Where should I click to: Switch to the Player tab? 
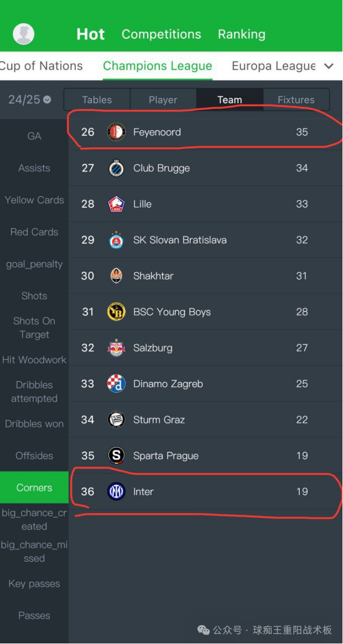pyautogui.click(x=163, y=100)
